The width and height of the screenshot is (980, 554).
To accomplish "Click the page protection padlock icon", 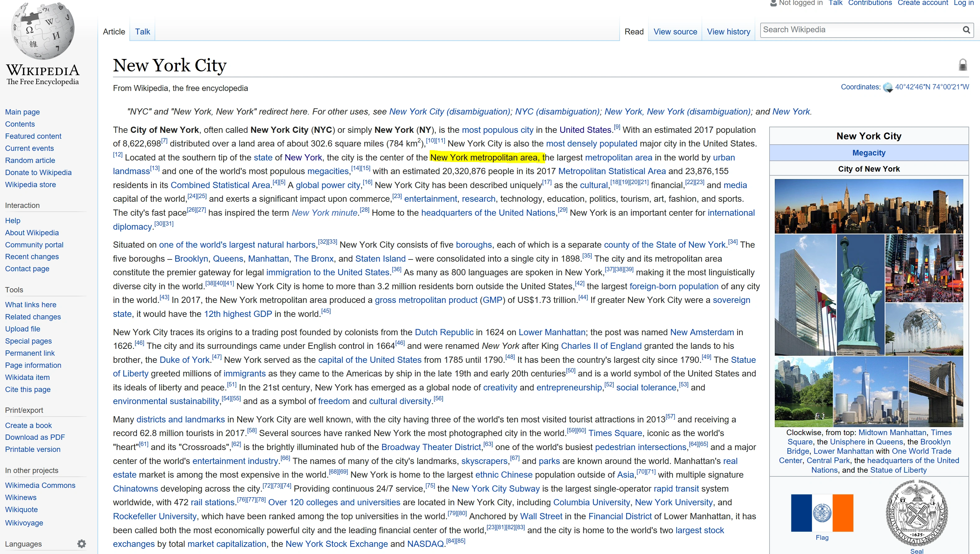I will [x=963, y=65].
